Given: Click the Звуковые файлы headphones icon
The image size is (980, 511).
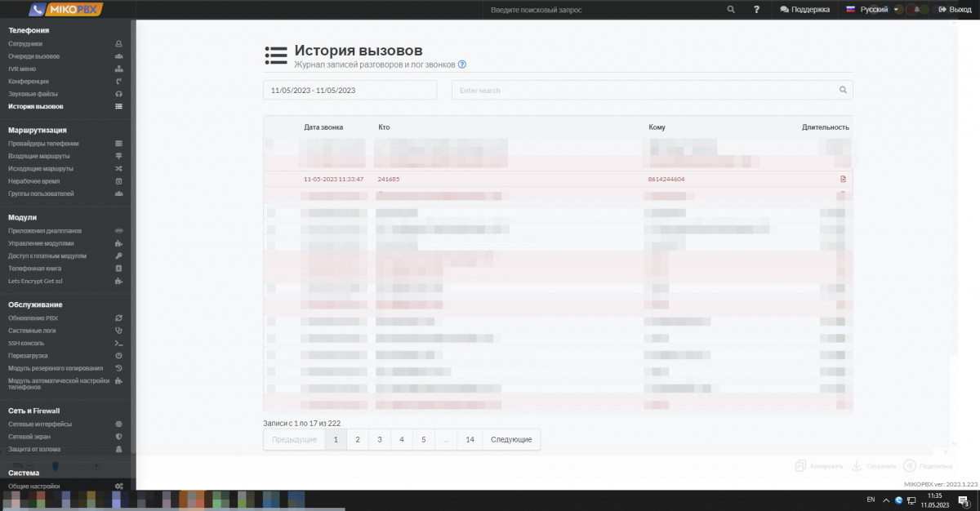Looking at the screenshot, I should [x=119, y=94].
